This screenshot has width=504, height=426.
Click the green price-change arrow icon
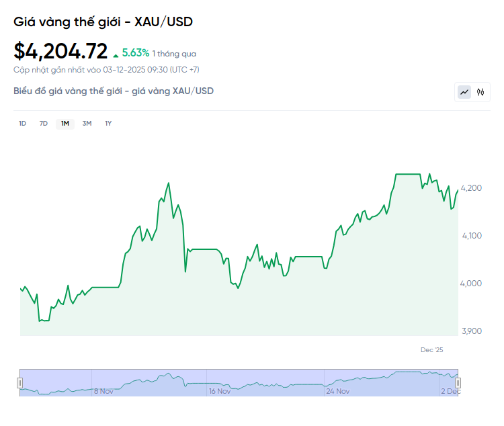(x=116, y=54)
